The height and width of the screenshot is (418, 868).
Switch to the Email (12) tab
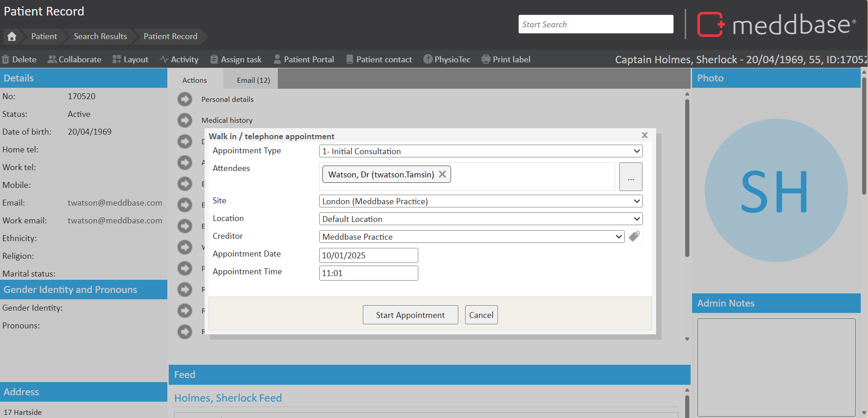tap(253, 80)
